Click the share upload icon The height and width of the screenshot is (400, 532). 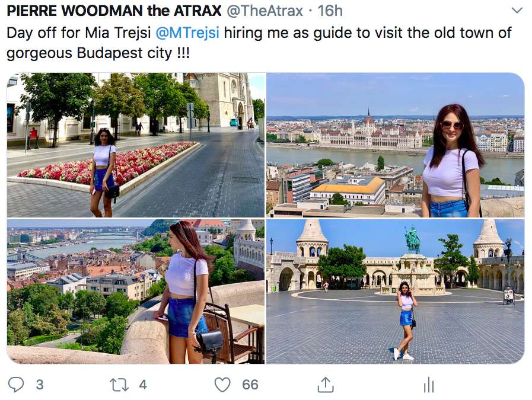click(326, 385)
